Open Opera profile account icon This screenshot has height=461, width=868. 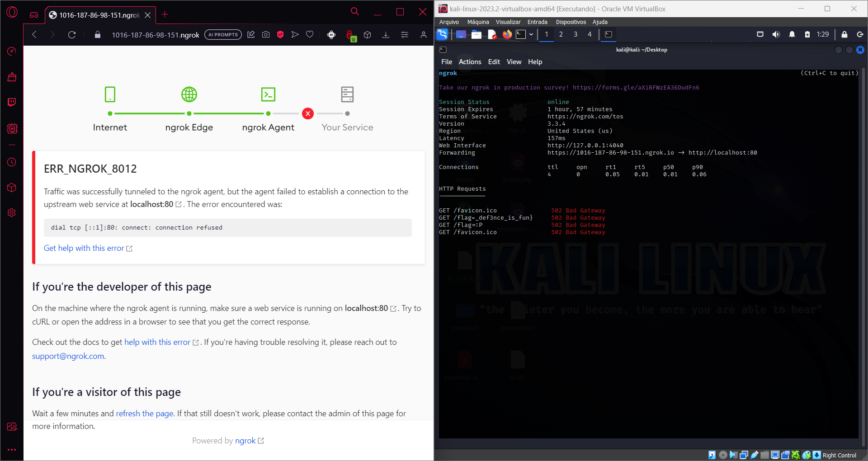click(424, 35)
